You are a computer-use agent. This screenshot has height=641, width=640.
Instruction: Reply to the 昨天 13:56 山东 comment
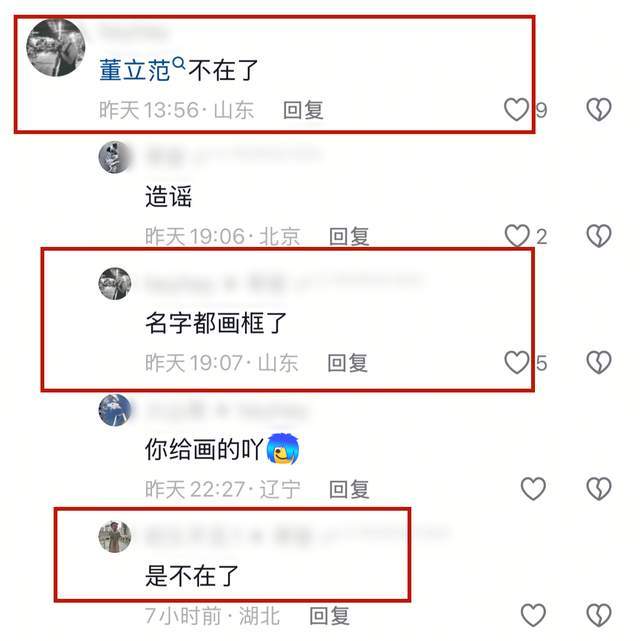click(x=304, y=110)
